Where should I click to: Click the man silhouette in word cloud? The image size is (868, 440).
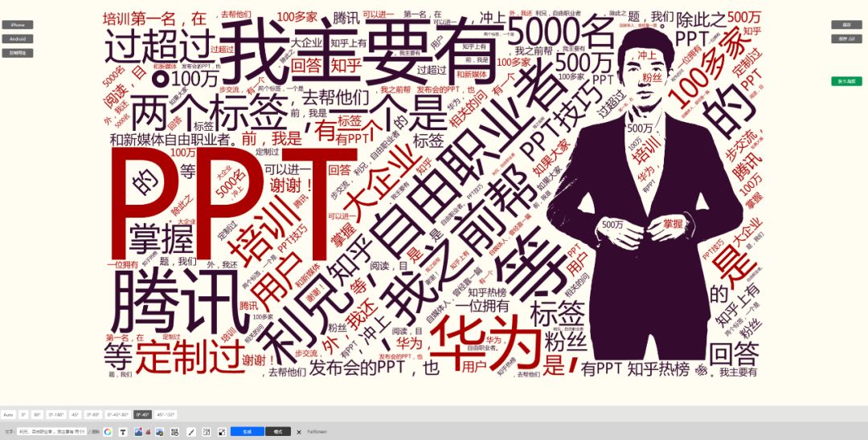tap(645, 194)
